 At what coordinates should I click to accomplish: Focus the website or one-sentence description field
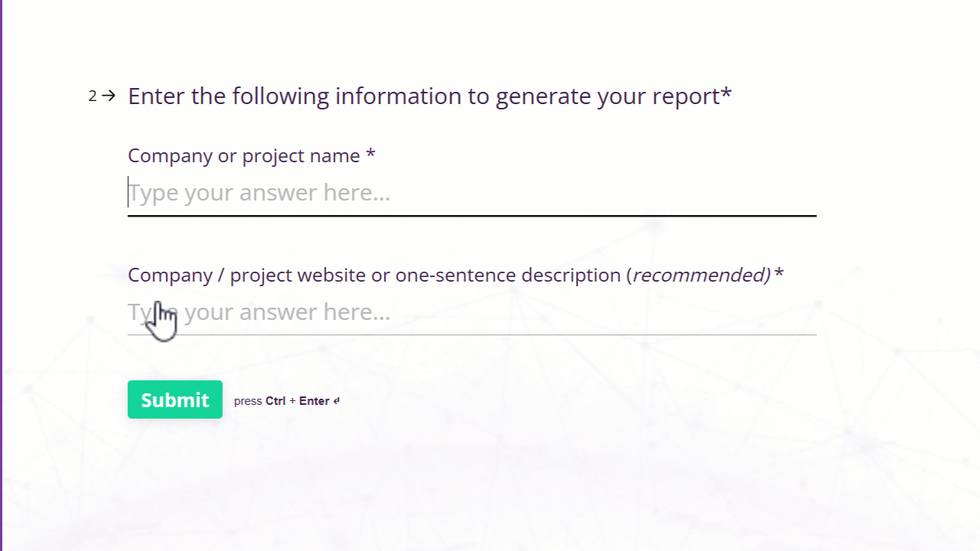pyautogui.click(x=472, y=312)
